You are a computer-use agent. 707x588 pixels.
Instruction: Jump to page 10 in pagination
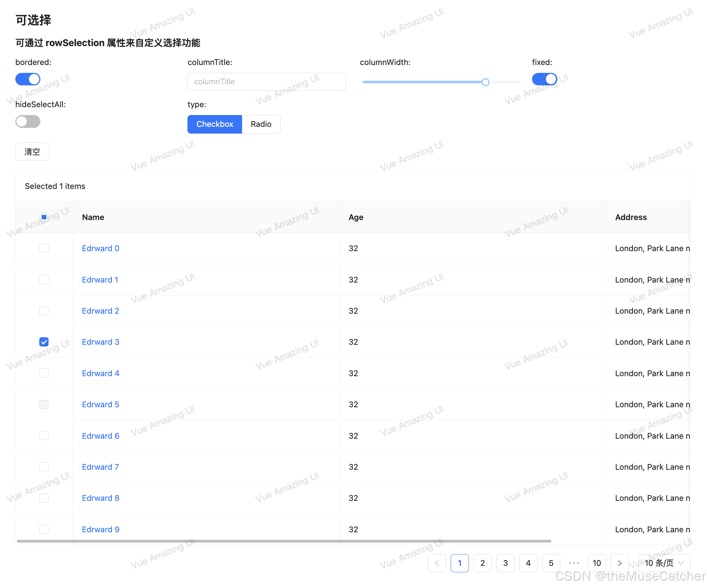click(x=597, y=563)
